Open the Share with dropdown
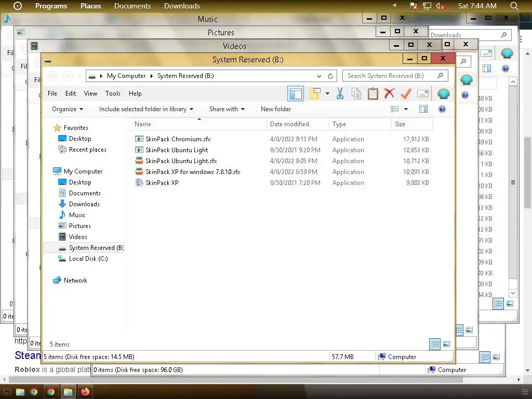This screenshot has width=532, height=399. tap(227, 109)
